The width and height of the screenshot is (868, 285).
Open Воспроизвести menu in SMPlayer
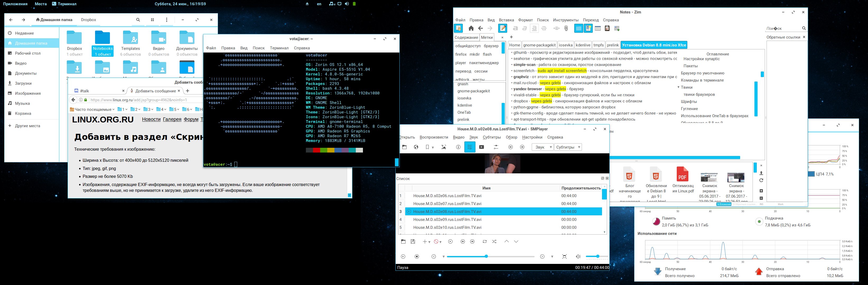click(434, 137)
